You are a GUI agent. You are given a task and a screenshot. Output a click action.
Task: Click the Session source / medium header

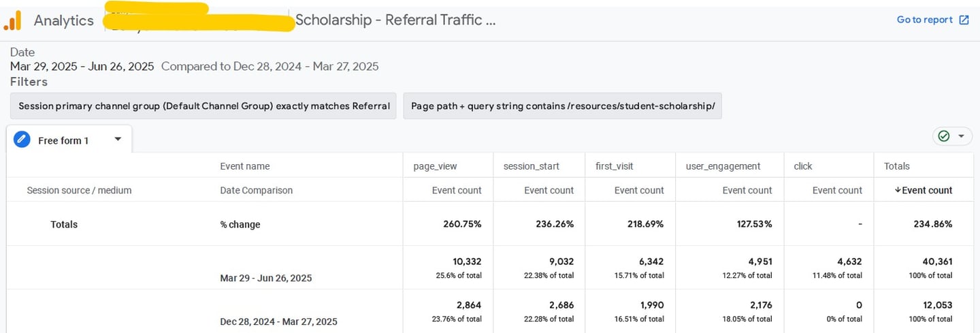(79, 191)
